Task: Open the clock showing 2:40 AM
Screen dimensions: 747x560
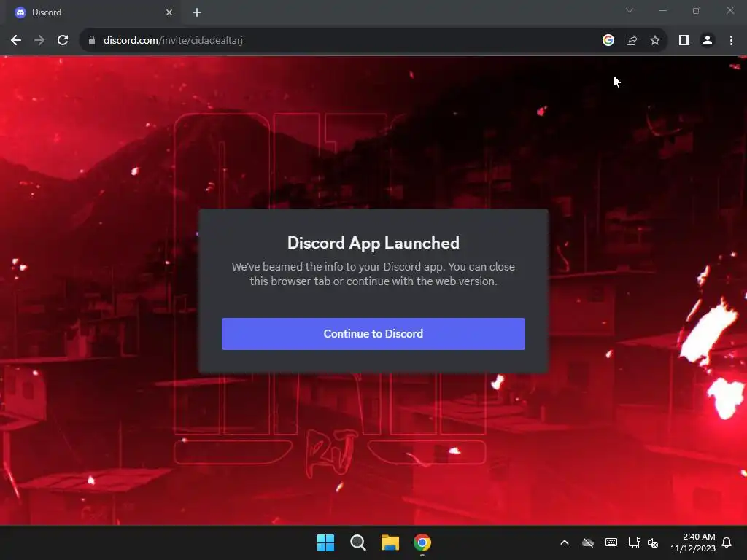Action: click(693, 542)
